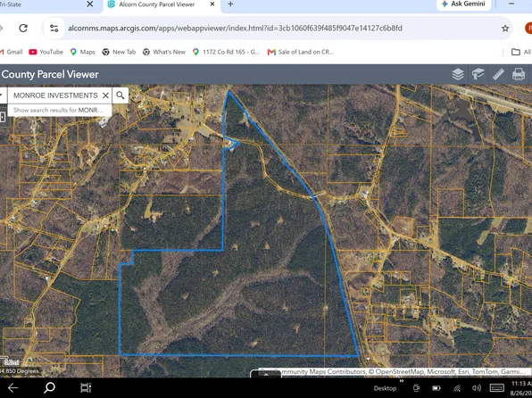The height and width of the screenshot is (398, 532).
Task: Reload the browser page
Action: coord(23,28)
